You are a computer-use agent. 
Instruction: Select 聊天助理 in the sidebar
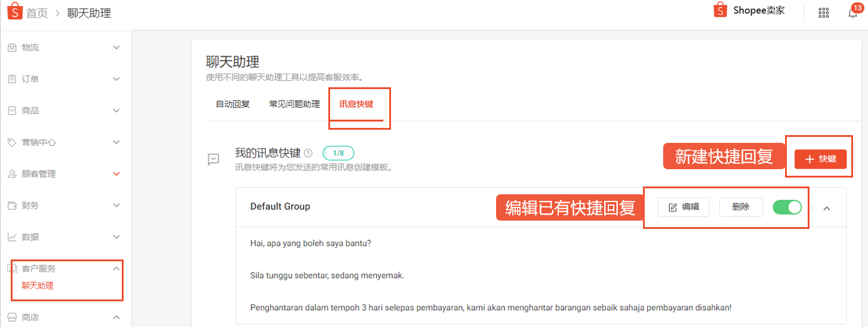coord(38,286)
